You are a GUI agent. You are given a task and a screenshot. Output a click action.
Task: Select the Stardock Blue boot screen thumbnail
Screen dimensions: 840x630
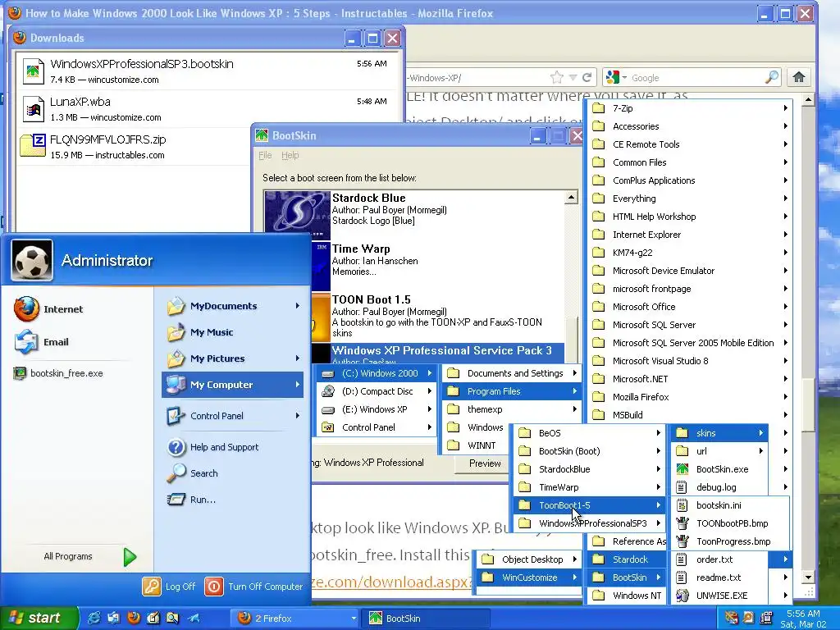point(297,215)
